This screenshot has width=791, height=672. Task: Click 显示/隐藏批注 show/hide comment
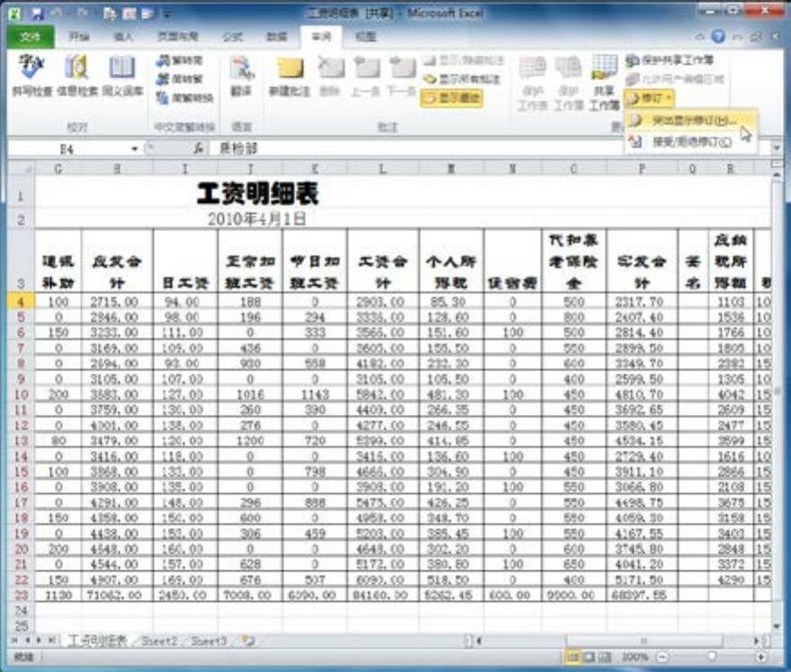463,60
